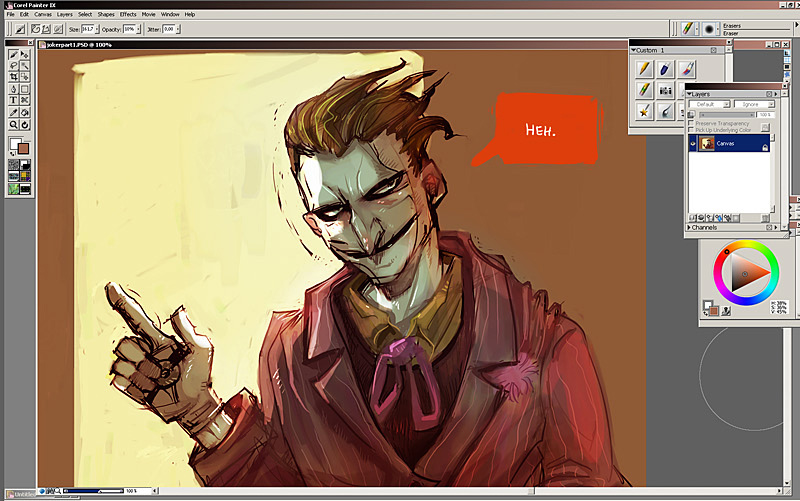Select the Pen shape tool
The width and height of the screenshot is (800, 501).
click(14, 89)
